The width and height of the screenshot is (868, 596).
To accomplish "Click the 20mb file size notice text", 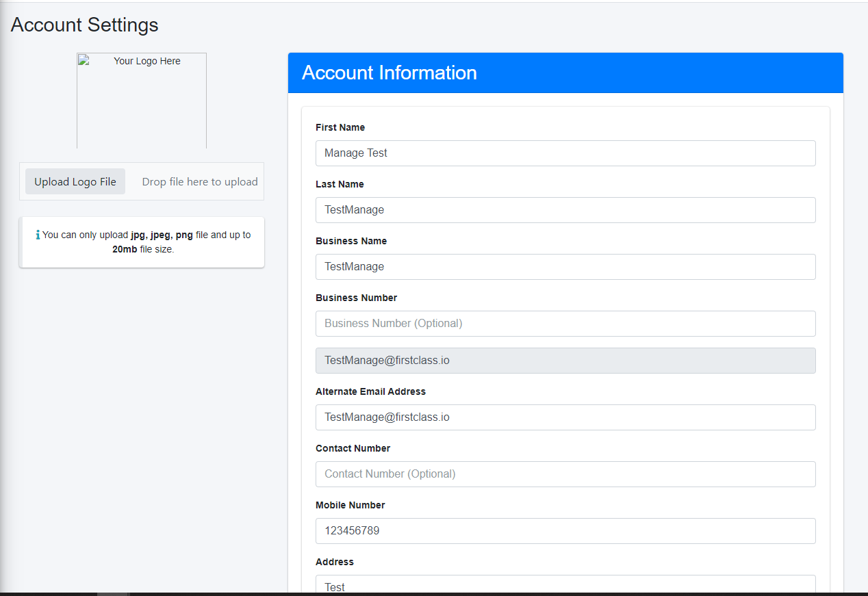I will [x=143, y=250].
